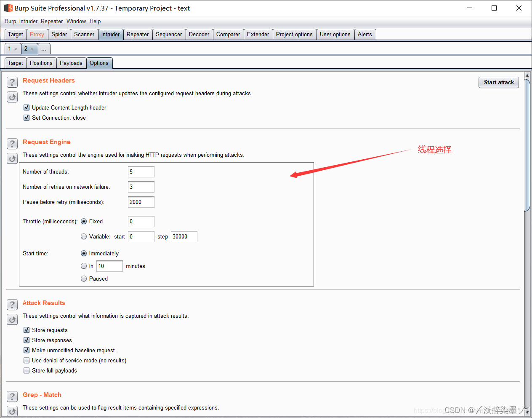Open the Help menu

pyautogui.click(x=95, y=21)
